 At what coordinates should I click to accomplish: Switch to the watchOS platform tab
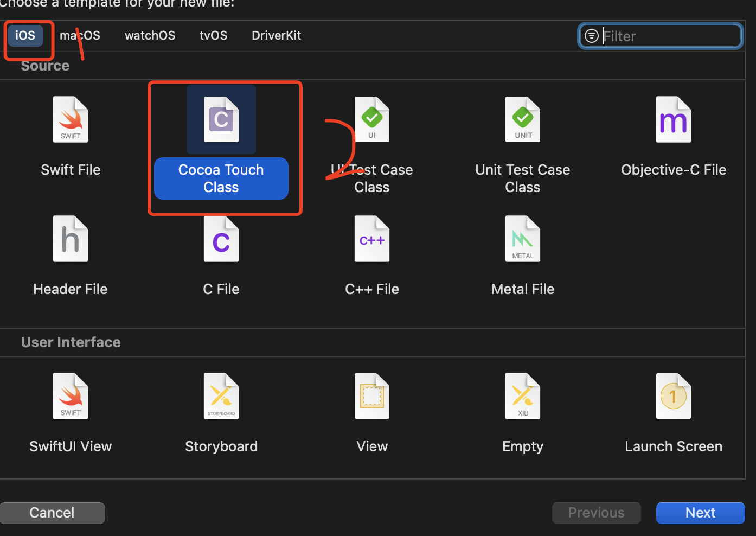(x=150, y=36)
